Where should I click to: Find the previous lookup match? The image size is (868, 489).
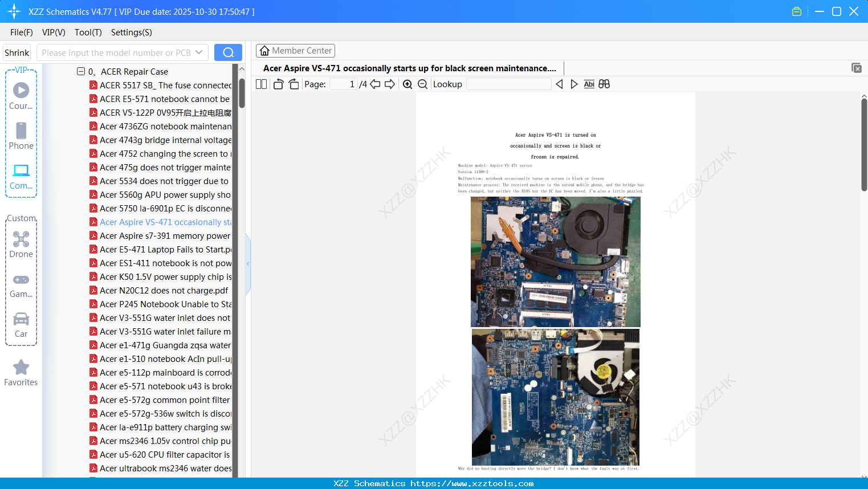pyautogui.click(x=559, y=84)
